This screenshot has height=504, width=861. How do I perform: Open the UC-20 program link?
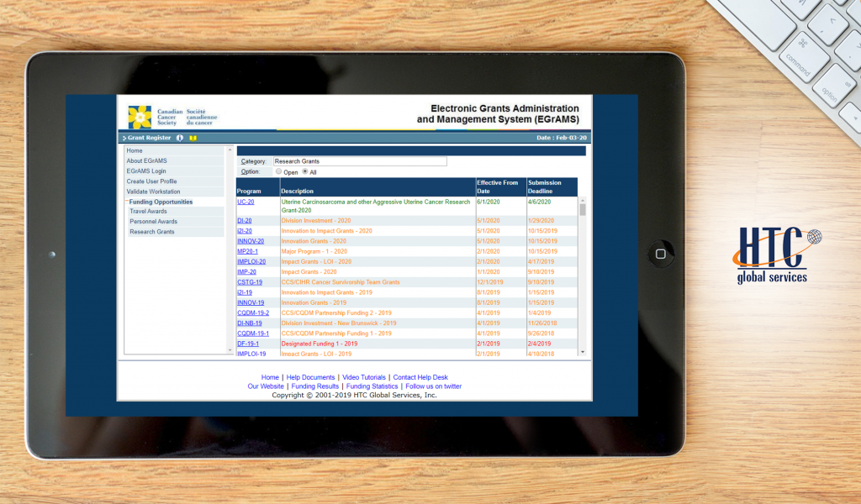(245, 202)
